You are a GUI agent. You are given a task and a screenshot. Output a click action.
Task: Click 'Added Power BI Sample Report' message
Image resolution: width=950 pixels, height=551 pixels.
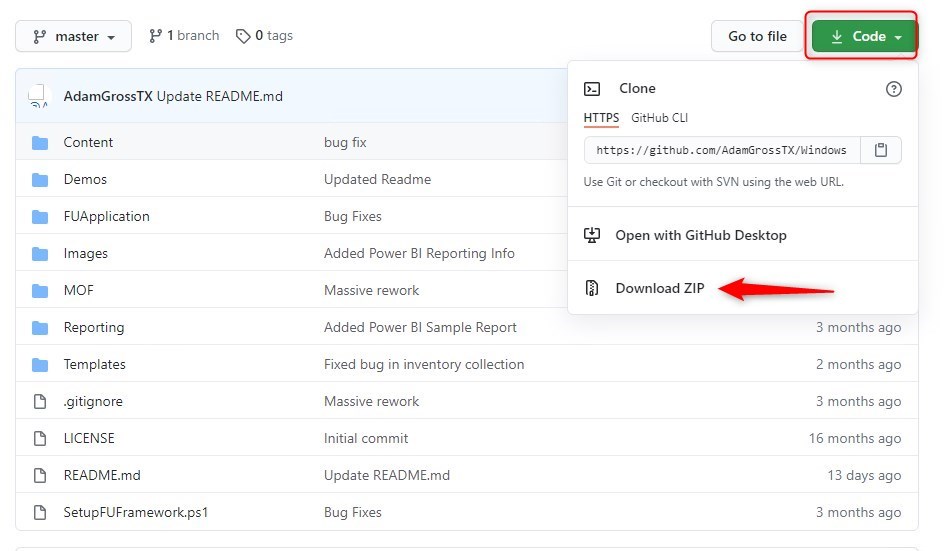pyautogui.click(x=420, y=327)
